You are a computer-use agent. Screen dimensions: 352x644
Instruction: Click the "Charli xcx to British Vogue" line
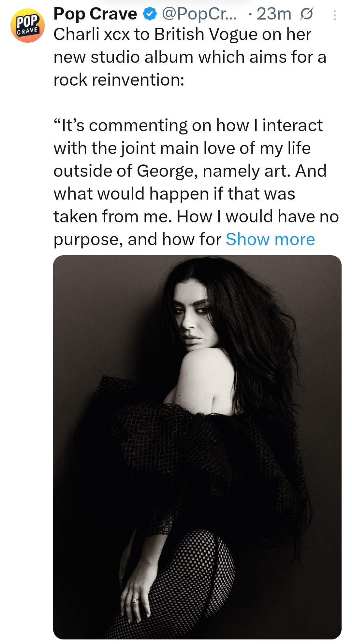pos(183,35)
